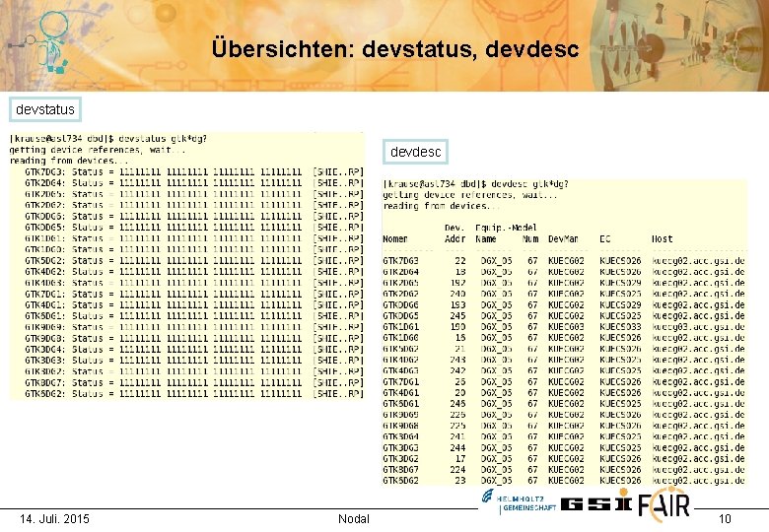
Task: Click the FAIR logo in footer
Action: click(x=664, y=504)
